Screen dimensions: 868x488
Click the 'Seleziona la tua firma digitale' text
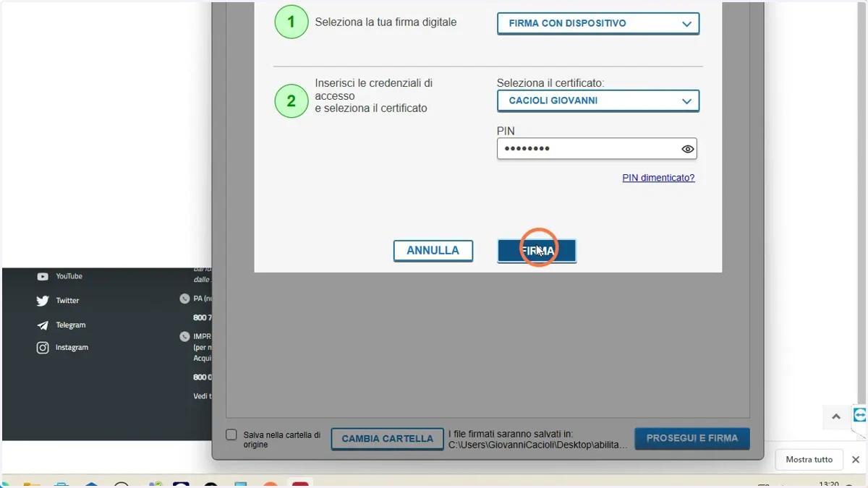(x=386, y=22)
